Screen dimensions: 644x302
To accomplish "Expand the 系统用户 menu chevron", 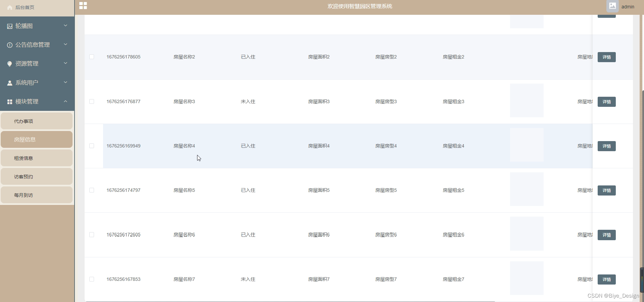I will coord(65,82).
